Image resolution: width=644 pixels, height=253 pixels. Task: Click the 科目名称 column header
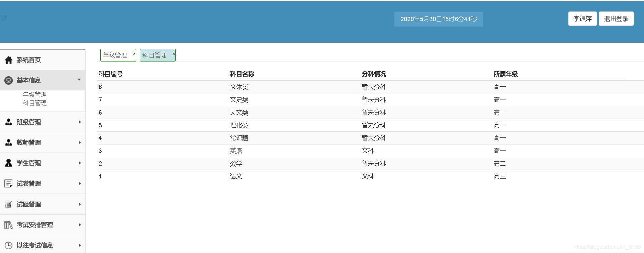242,74
